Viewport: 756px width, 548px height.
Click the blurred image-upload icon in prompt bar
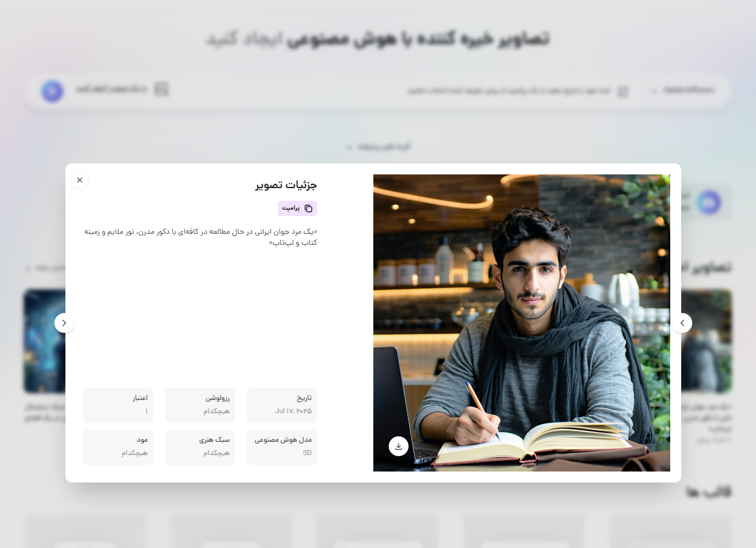pyautogui.click(x=161, y=89)
